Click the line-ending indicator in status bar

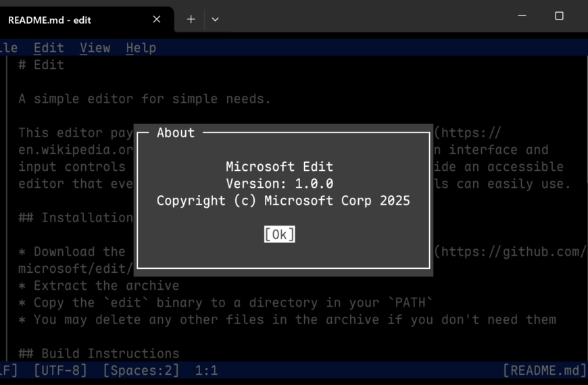9,370
